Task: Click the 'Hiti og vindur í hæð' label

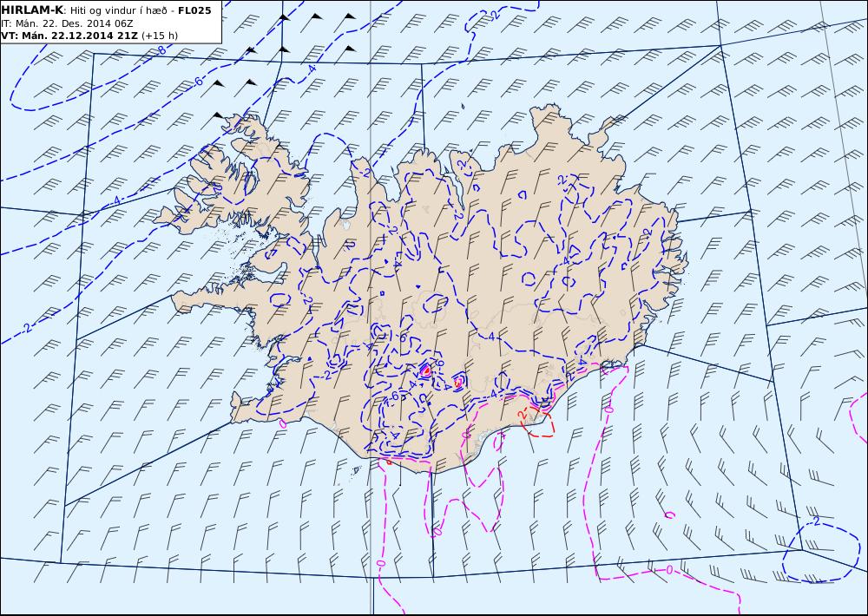Action: pyautogui.click(x=118, y=11)
